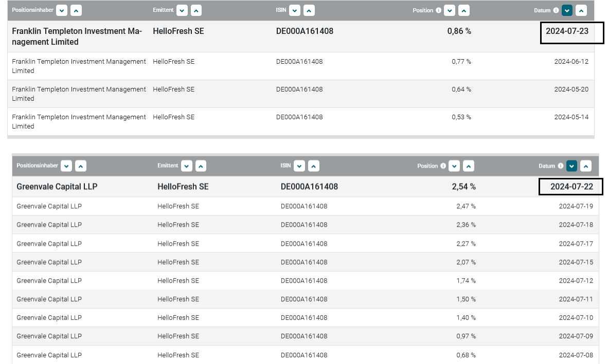Sort ISIN ascending in top table

tap(309, 10)
